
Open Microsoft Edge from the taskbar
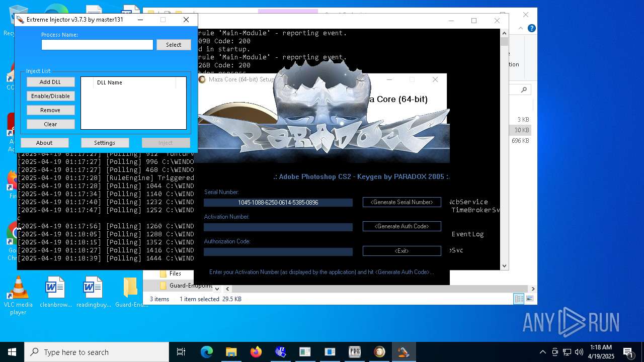click(206, 352)
